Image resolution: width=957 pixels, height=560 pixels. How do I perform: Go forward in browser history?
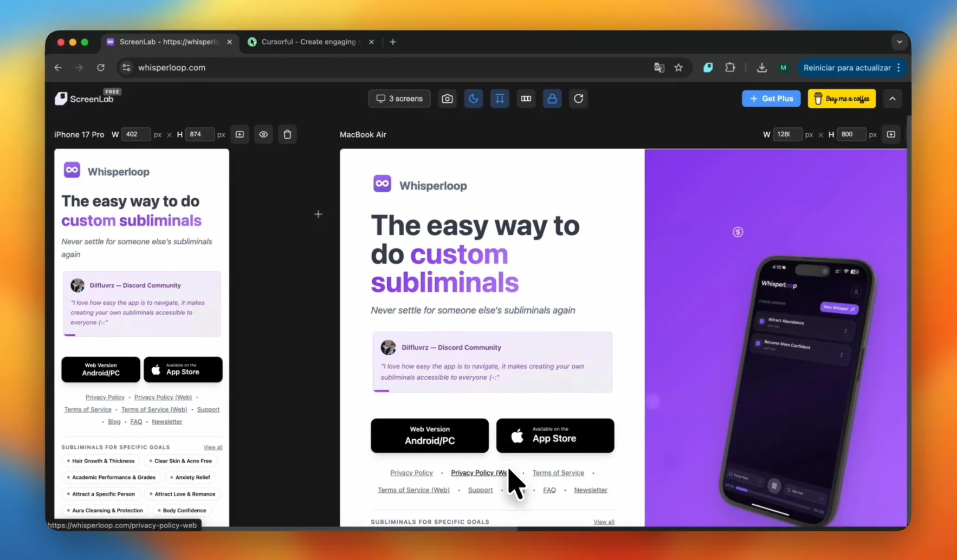point(79,68)
